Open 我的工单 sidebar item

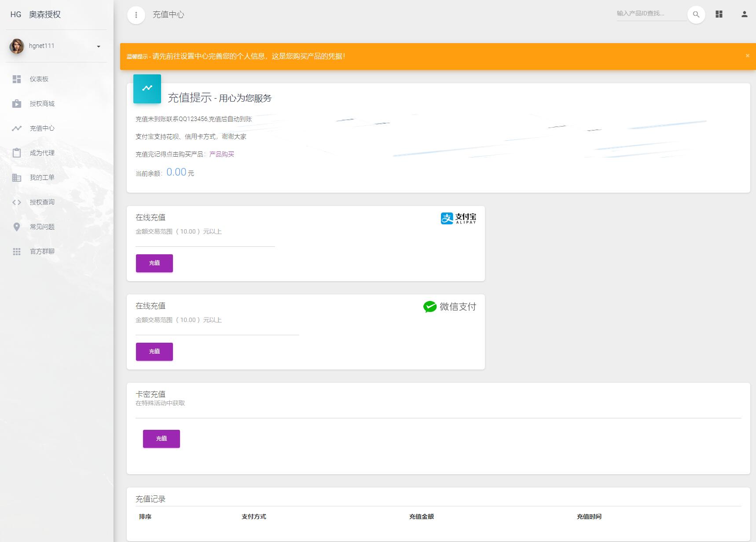(42, 178)
